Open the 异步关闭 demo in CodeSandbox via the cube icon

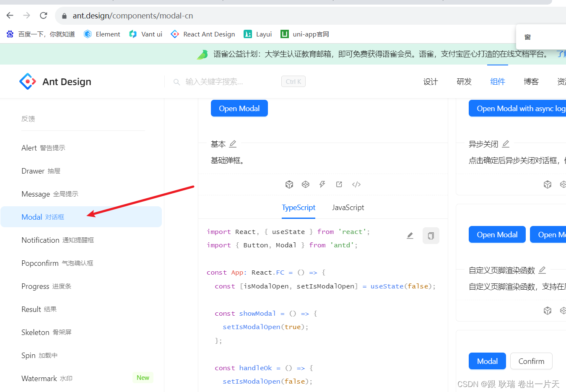(548, 184)
